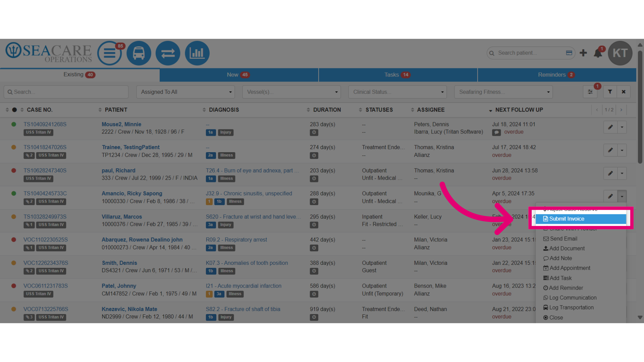Image resolution: width=644 pixels, height=362 pixels.
Task: Open the filter settings sliders icon
Action: tap(590, 92)
